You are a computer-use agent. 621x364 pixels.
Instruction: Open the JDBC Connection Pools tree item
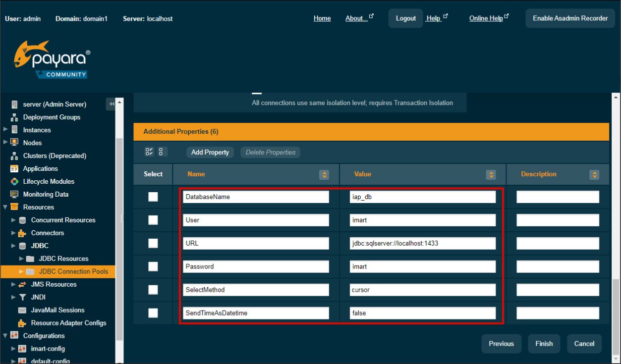(73, 271)
